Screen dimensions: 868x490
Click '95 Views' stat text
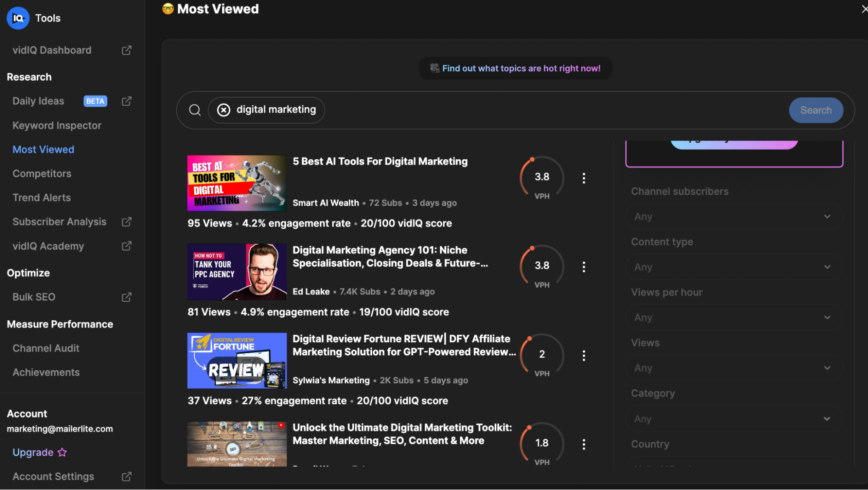210,224
